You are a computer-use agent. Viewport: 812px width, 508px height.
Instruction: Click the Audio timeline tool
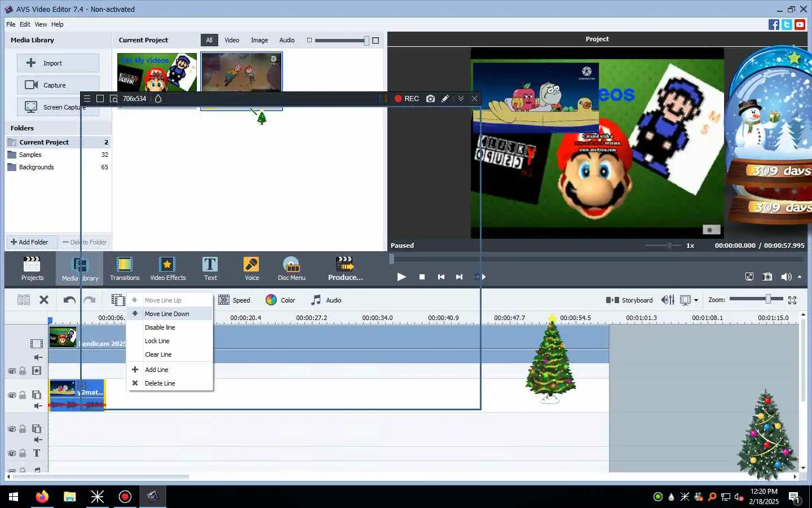326,300
